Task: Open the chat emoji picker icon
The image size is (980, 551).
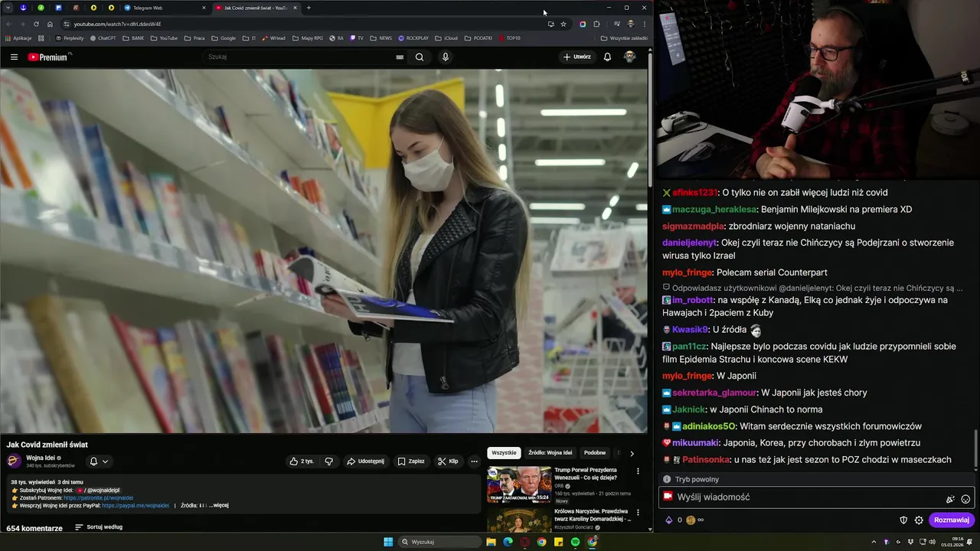Action: coord(965,499)
